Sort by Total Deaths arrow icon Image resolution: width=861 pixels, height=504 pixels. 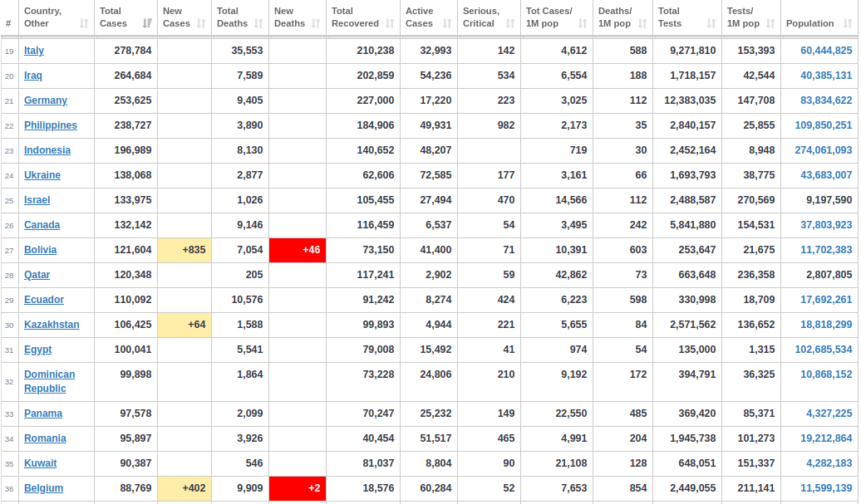(x=258, y=23)
